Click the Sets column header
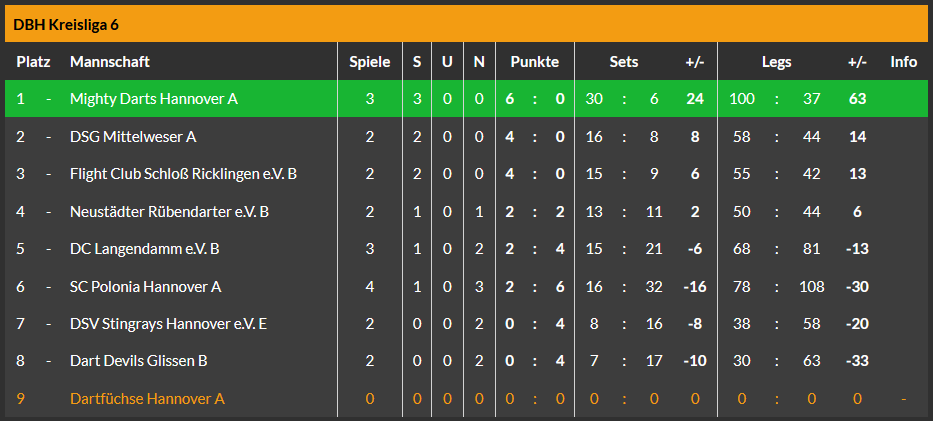The width and height of the screenshot is (933, 421). pos(624,62)
